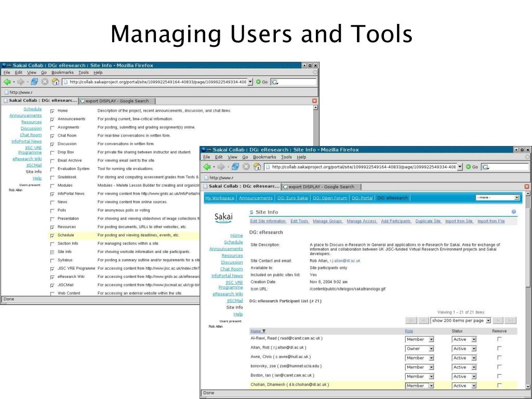The image size is (532, 399).
Task: Click Duplicate Site link
Action: point(428,221)
